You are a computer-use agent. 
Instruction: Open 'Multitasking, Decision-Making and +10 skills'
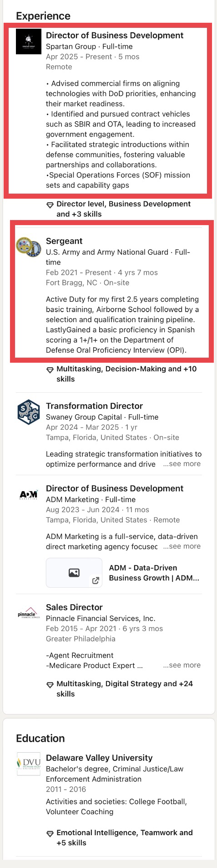(126, 374)
